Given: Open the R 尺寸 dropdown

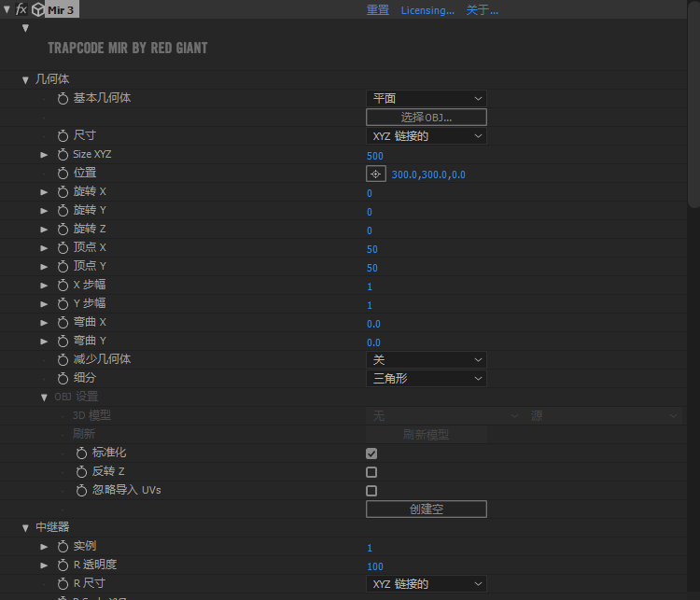Looking at the screenshot, I should coord(427,584).
